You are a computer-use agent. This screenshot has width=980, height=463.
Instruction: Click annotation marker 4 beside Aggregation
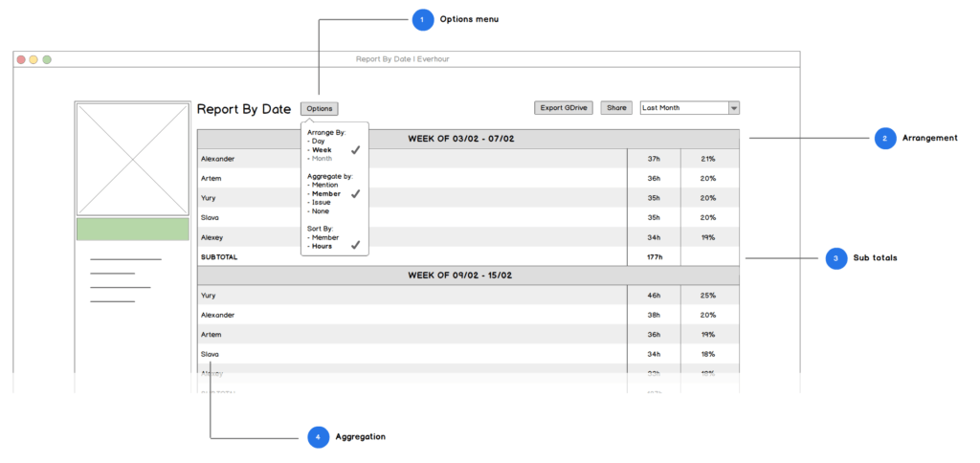(319, 437)
